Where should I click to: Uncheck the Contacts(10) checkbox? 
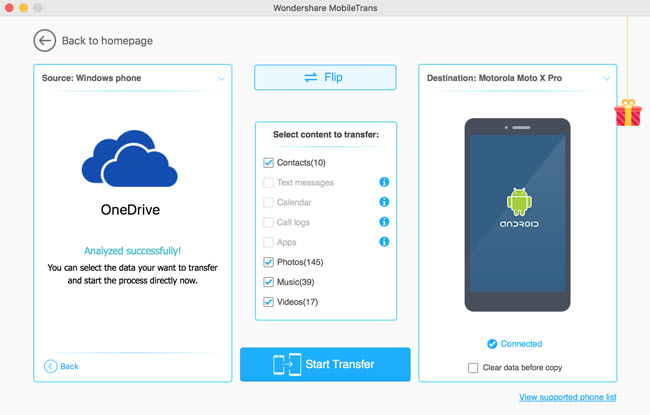pos(269,163)
